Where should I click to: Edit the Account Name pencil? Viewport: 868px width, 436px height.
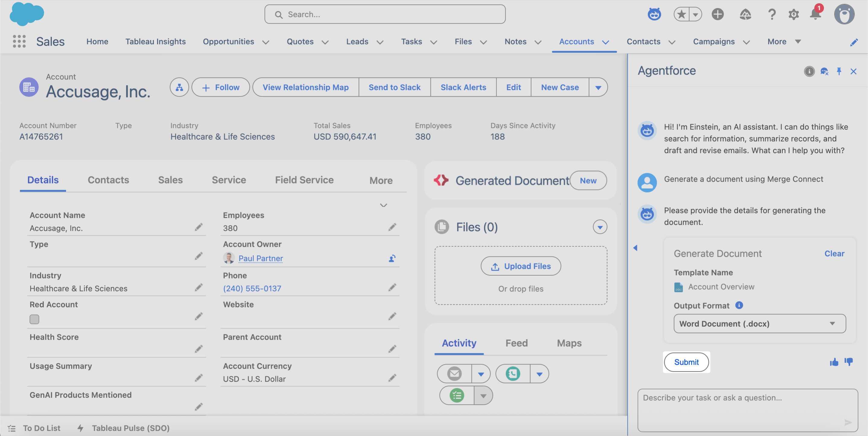tap(199, 227)
